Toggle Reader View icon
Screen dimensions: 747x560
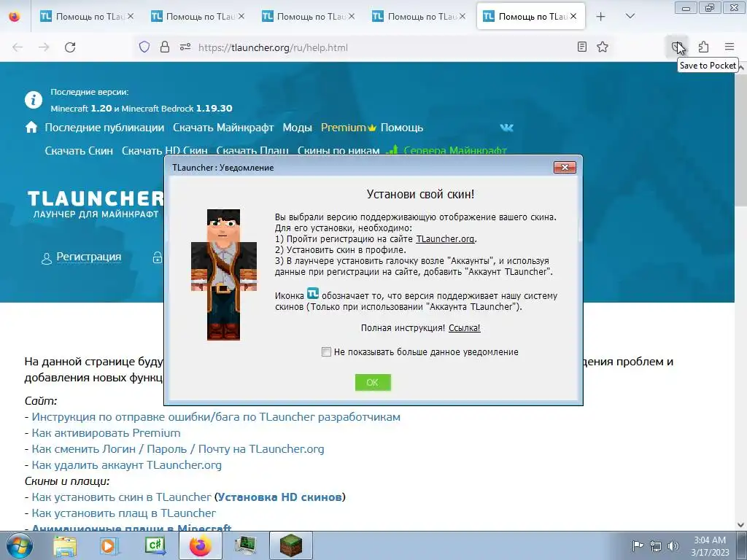click(581, 47)
